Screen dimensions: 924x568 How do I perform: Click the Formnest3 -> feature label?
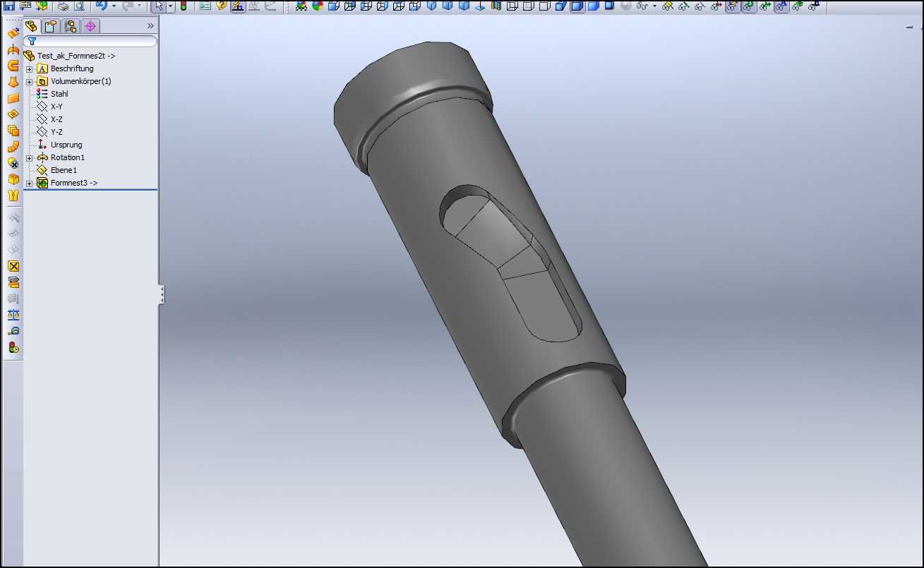click(74, 183)
